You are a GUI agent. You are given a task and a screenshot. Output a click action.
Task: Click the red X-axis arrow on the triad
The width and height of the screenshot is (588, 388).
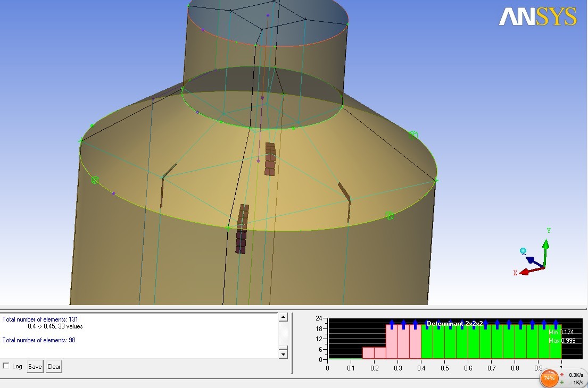[x=524, y=272]
